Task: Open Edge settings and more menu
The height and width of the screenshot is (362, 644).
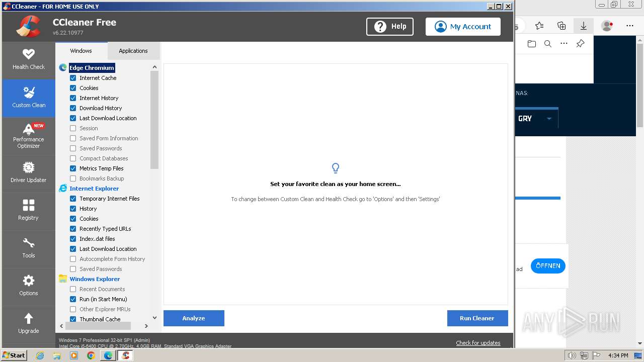Action: [630, 26]
